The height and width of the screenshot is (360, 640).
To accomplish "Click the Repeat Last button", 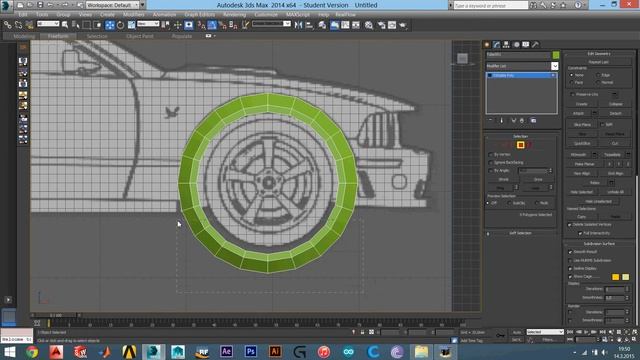I will coord(598,62).
